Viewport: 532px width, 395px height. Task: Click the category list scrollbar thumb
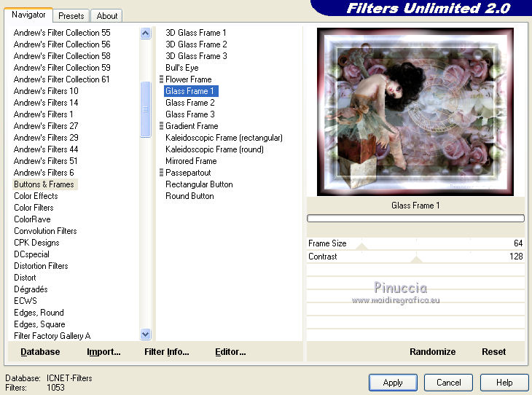145,109
